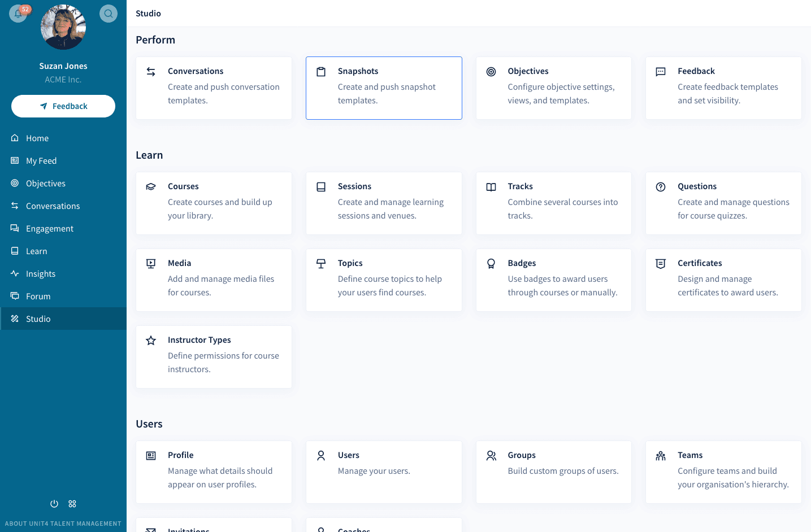Click the power icon at bottom left
This screenshot has height=532, width=811.
click(x=54, y=503)
